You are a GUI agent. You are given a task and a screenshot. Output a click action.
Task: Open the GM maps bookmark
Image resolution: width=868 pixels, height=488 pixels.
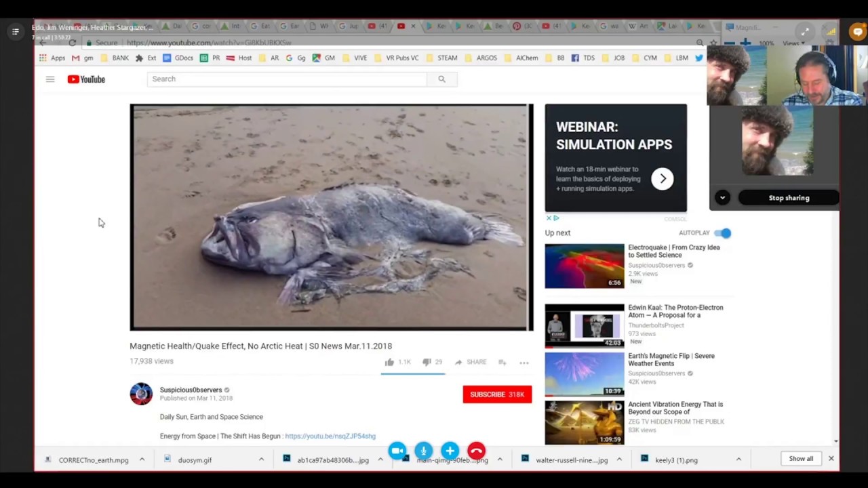point(323,58)
